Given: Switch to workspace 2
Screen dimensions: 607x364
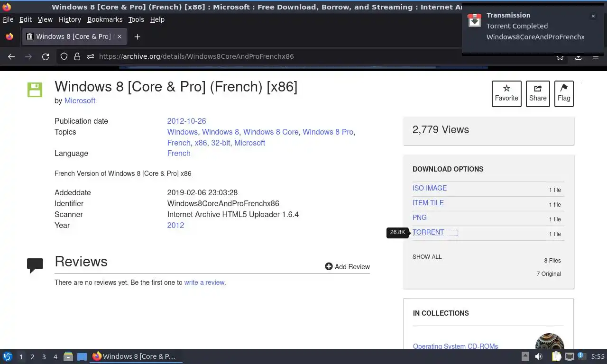Looking at the screenshot, I should tap(32, 357).
